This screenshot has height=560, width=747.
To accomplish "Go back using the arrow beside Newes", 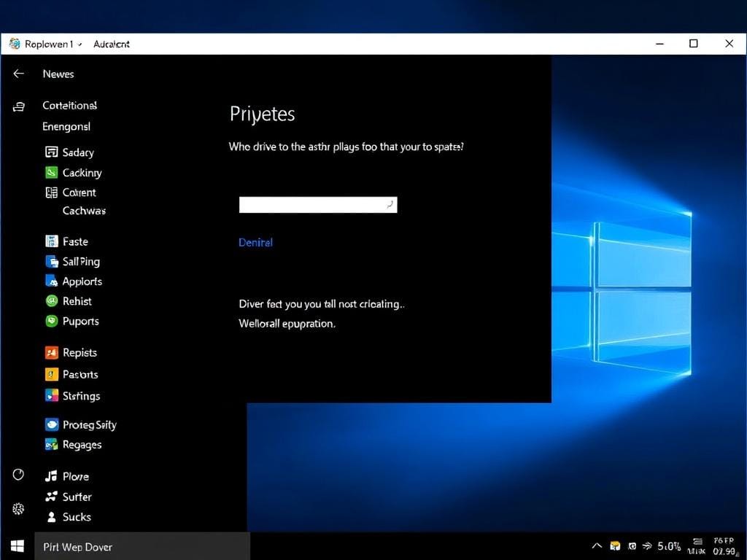I will point(18,74).
